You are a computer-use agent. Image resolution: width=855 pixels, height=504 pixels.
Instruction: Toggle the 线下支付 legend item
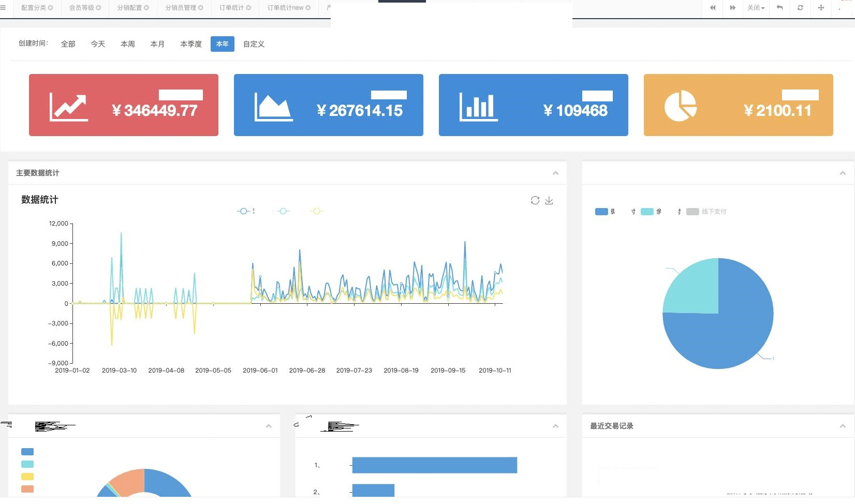[706, 212]
